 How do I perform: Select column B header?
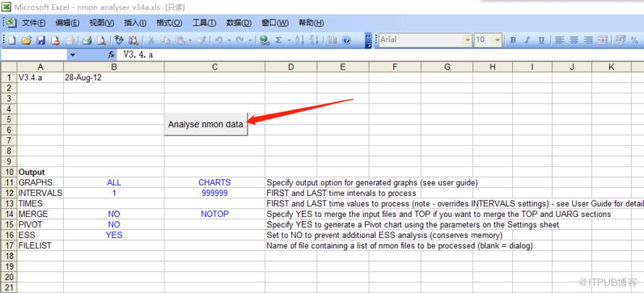(114, 67)
